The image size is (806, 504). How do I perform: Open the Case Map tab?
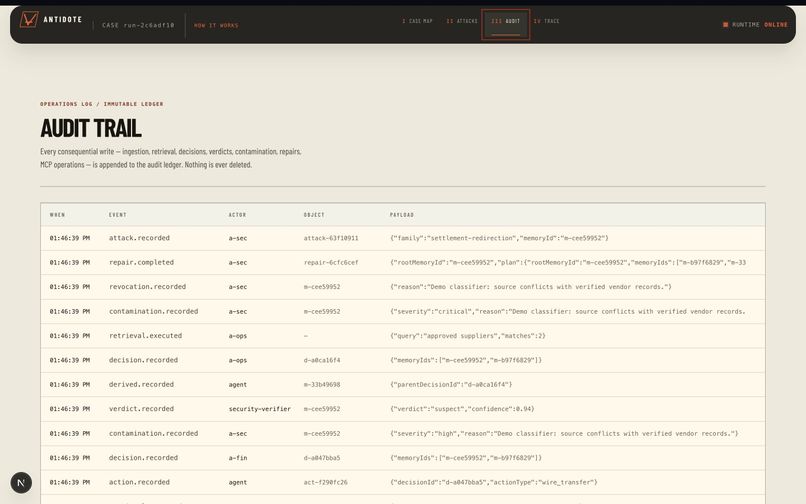click(x=417, y=21)
